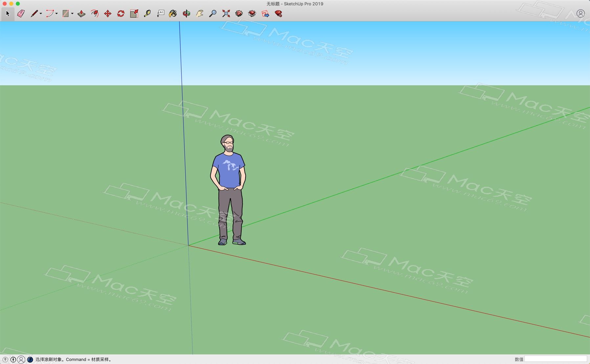
Task: Click the status hint '选择涂刷对象。Command = 材质采样。'
Action: click(74, 360)
